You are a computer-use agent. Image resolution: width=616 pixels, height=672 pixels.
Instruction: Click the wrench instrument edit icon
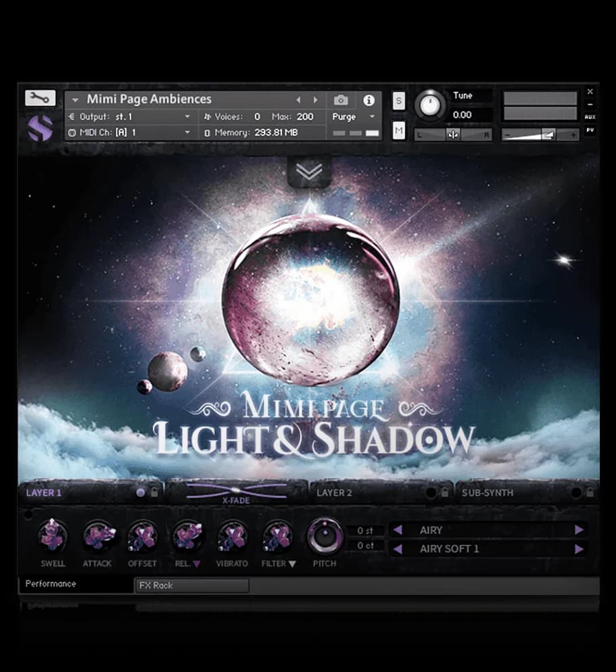(x=40, y=97)
